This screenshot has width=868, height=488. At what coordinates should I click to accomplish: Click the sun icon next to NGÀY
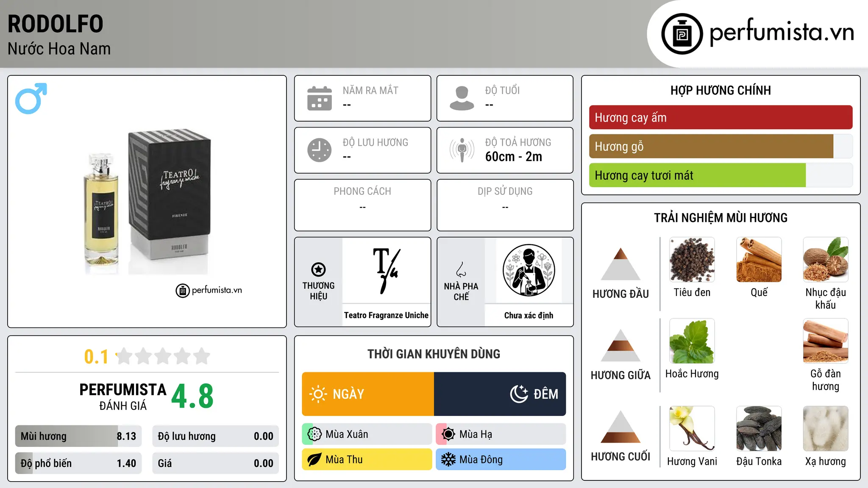[318, 394]
